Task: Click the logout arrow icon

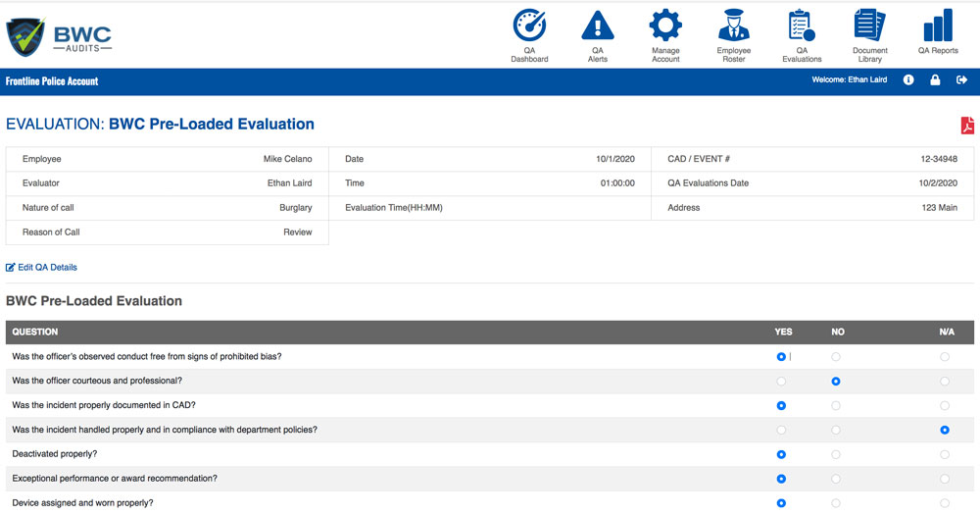Action: pos(962,80)
